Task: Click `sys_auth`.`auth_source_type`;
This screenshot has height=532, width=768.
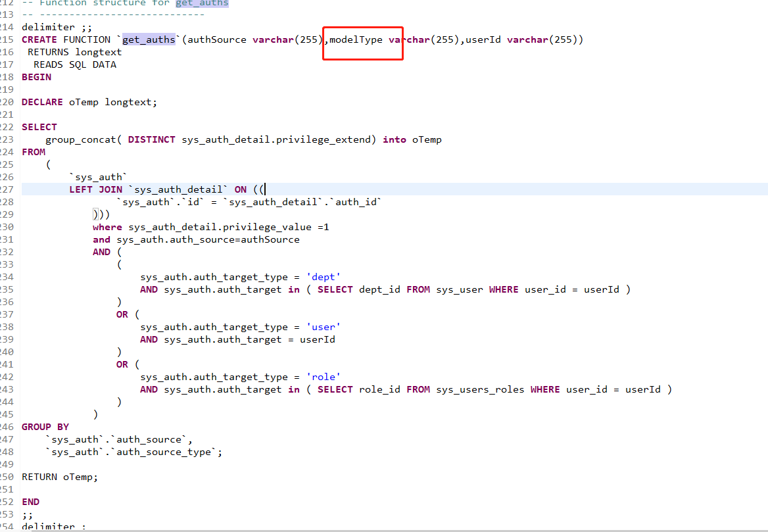Action: [x=133, y=452]
